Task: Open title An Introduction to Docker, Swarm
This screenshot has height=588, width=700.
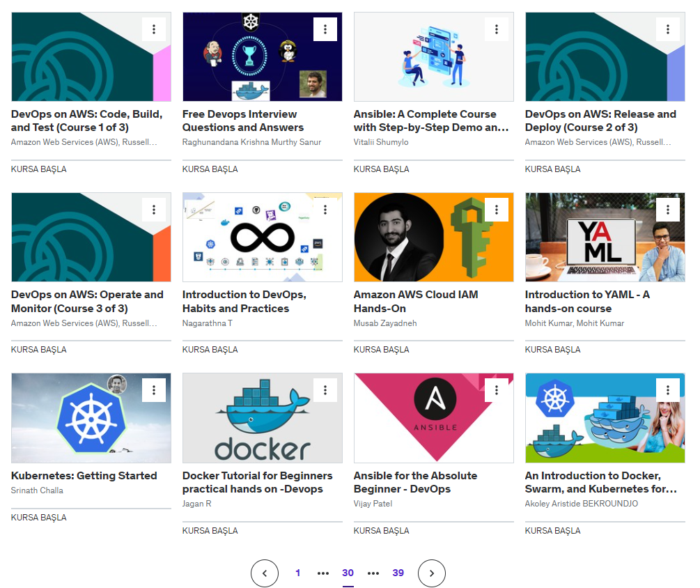Action: [x=601, y=482]
